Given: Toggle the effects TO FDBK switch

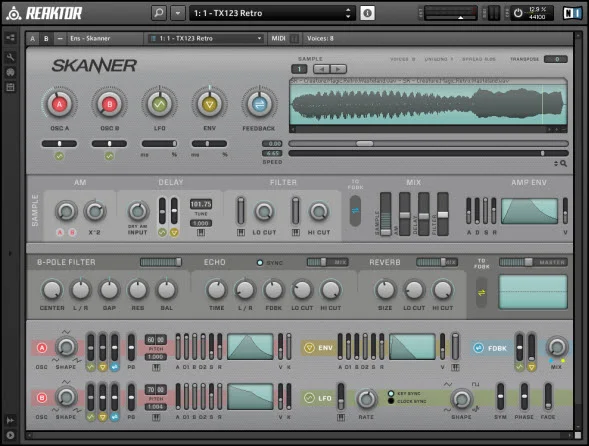Looking at the screenshot, I should [x=481, y=292].
